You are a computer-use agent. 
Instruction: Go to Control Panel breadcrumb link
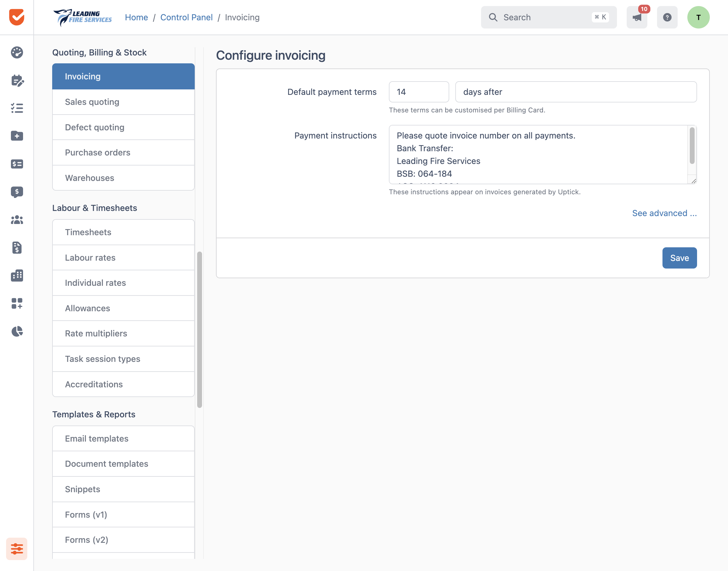[186, 17]
